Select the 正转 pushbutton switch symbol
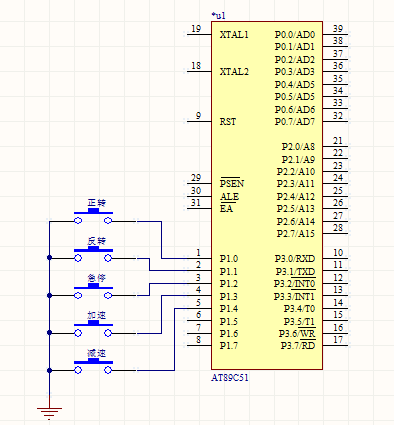Screen dimensions: 394x425 coord(93,216)
